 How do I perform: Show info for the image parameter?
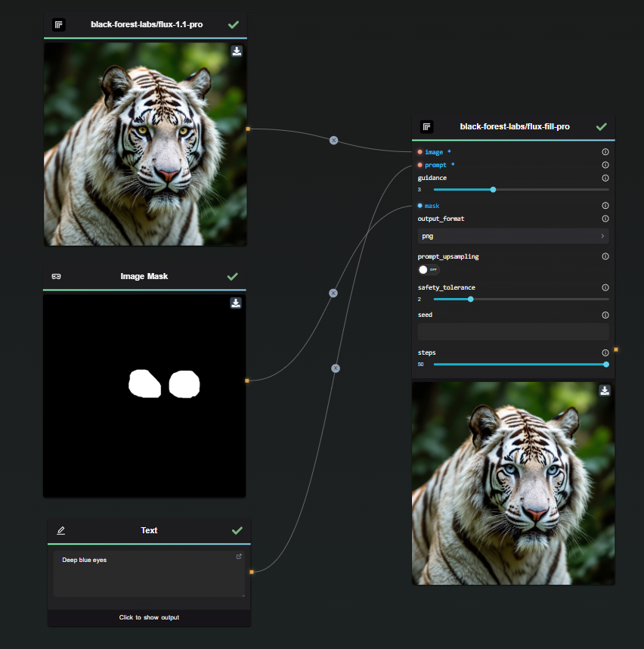(x=605, y=152)
